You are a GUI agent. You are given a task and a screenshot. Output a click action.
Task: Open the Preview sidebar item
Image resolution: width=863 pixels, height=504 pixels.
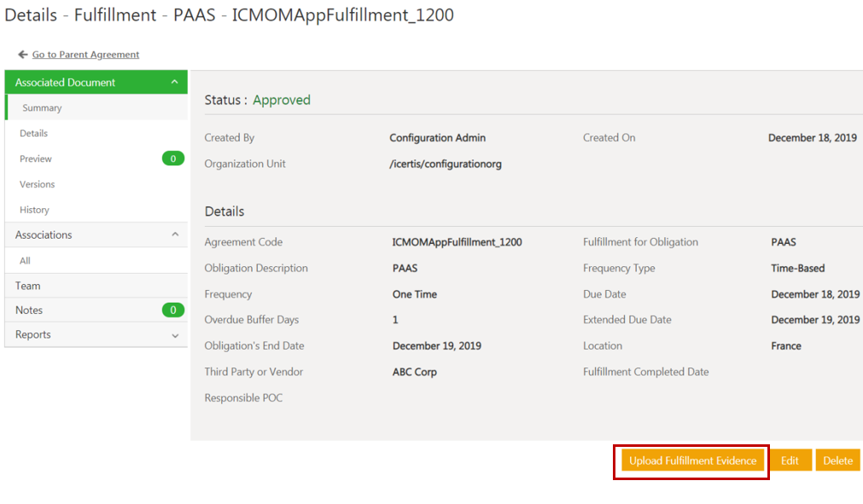coord(36,159)
